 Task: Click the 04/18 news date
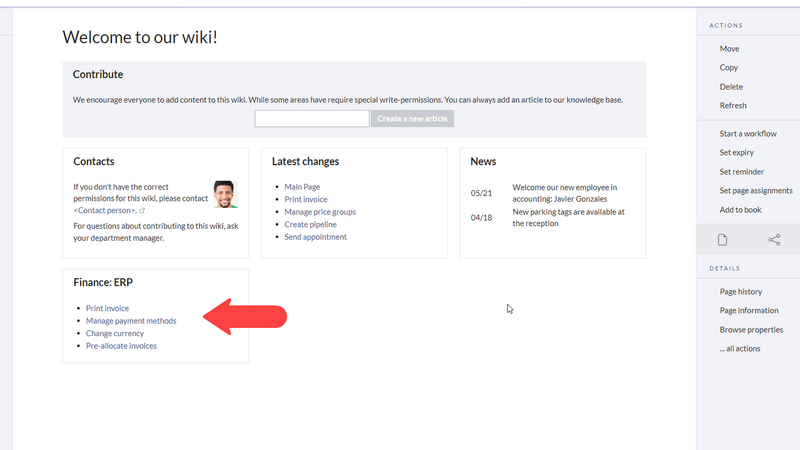(x=481, y=218)
